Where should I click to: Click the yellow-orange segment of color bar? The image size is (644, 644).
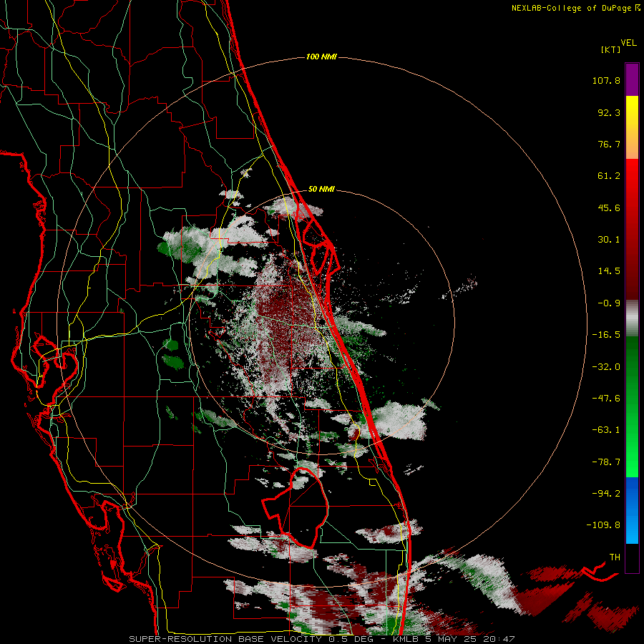[x=632, y=127]
